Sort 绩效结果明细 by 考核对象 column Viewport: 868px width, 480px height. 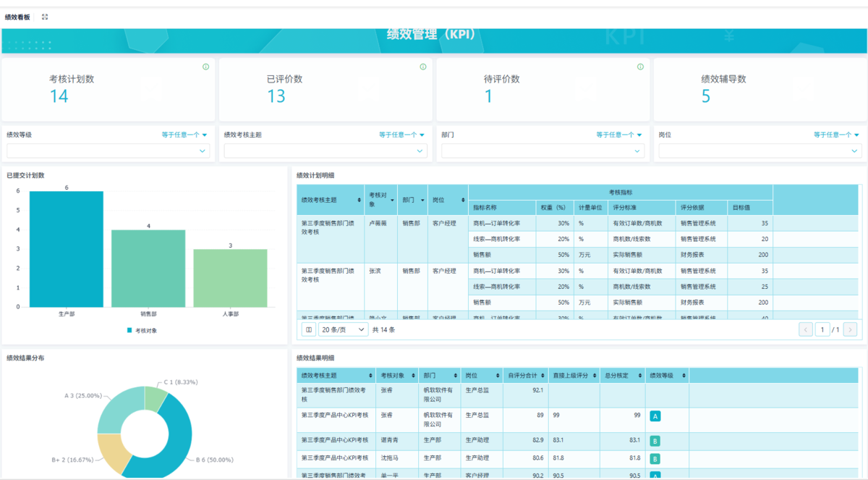[413, 376]
